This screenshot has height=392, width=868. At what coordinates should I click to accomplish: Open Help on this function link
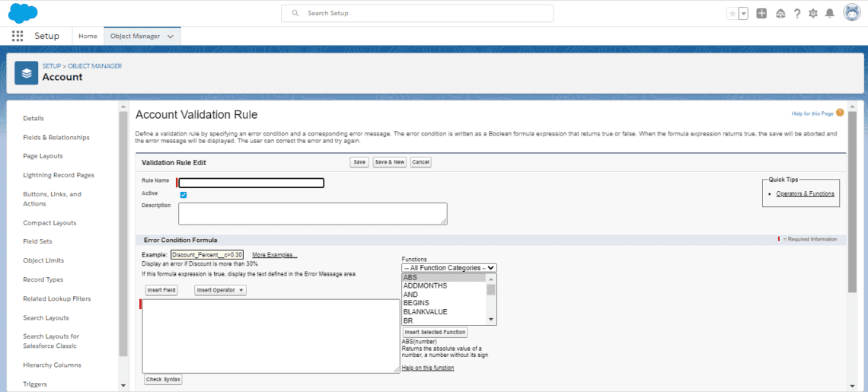point(428,368)
